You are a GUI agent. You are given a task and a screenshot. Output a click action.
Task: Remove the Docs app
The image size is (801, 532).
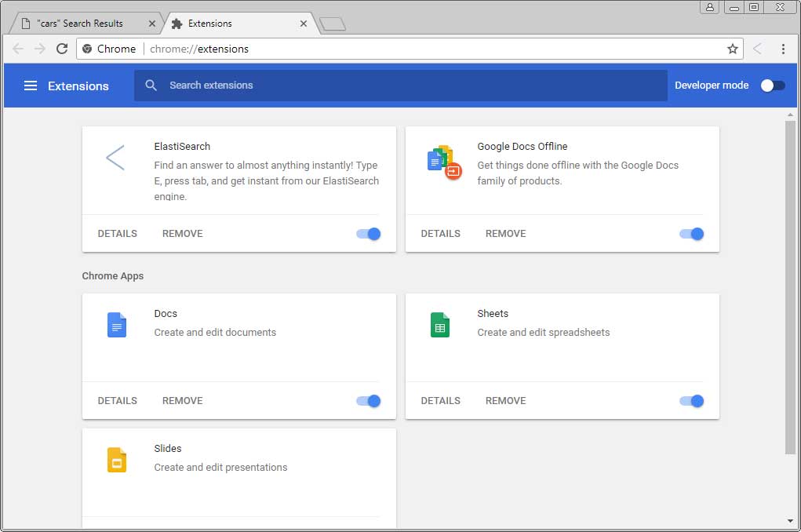[182, 401]
